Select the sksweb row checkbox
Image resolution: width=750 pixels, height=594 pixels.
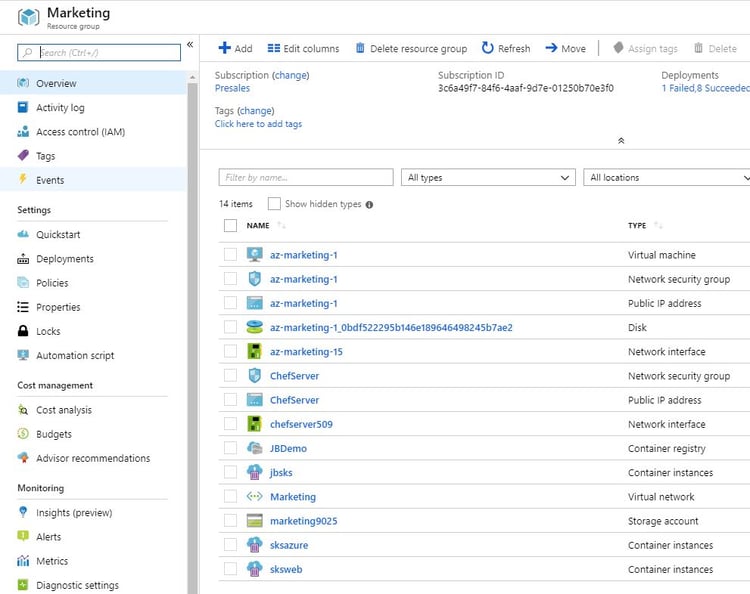(230, 569)
